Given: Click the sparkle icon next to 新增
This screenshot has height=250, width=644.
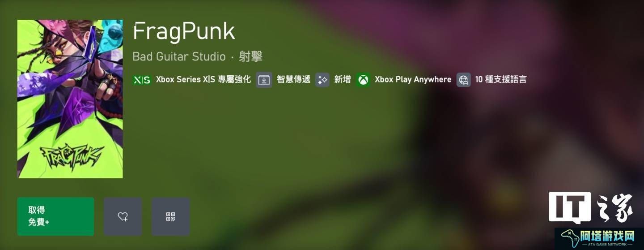Looking at the screenshot, I should pos(322,80).
